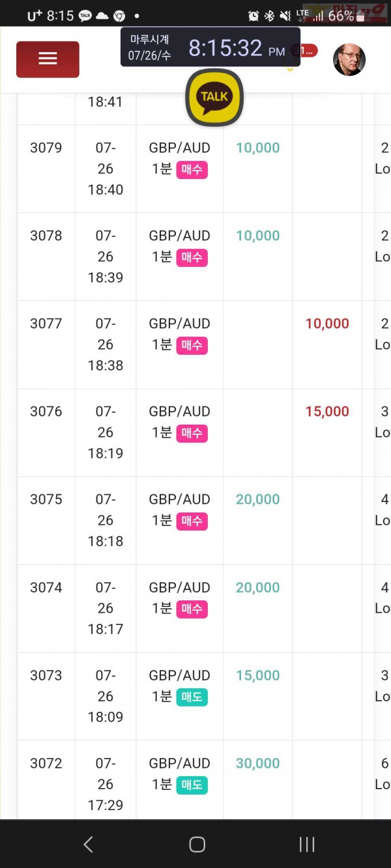391x868 pixels.
Task: Click the 매도 badge in row 3073
Action: pos(192,697)
